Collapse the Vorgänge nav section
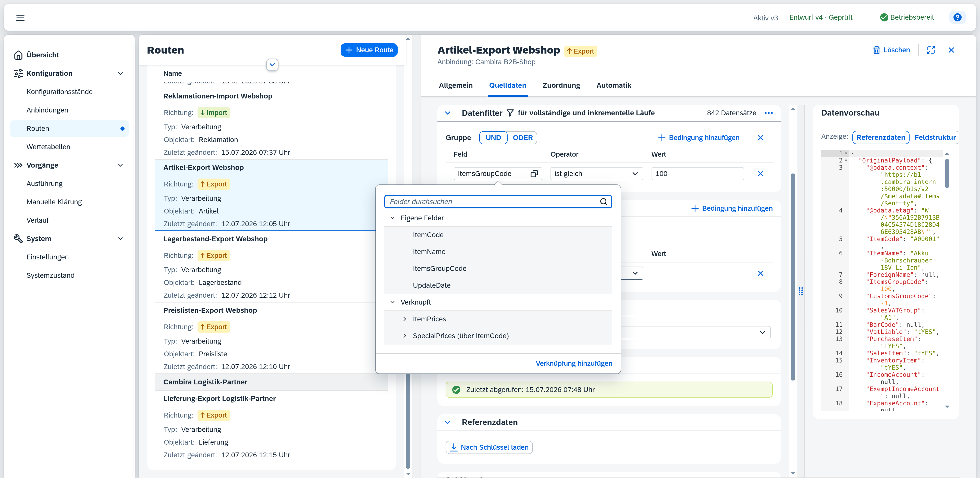 click(121, 165)
